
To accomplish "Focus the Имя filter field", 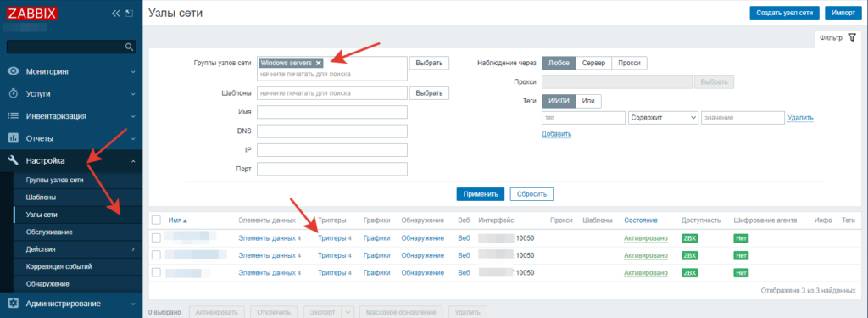I will click(332, 112).
